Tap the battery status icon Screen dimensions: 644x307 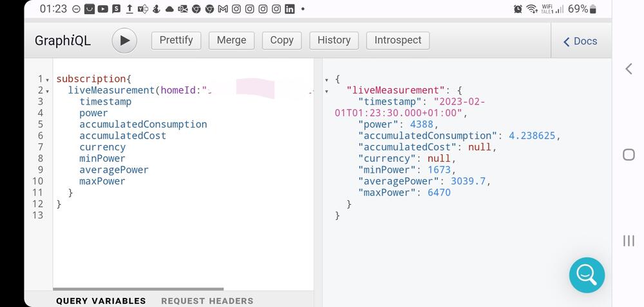[x=592, y=9]
